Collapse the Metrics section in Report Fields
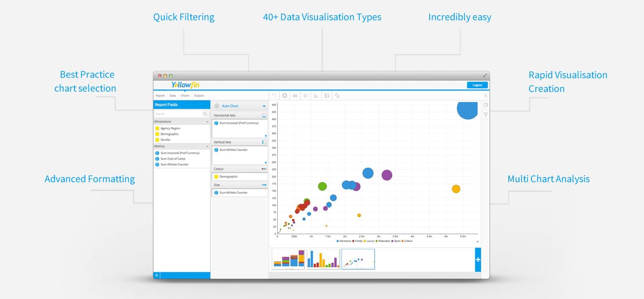 click(x=206, y=146)
